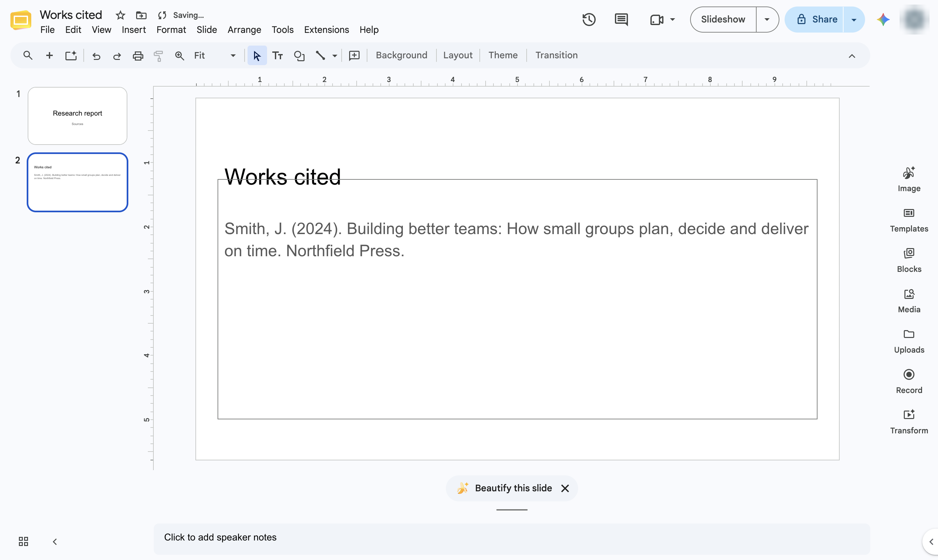
Task: Collapse the toolbar with the chevron
Action: [x=852, y=56]
